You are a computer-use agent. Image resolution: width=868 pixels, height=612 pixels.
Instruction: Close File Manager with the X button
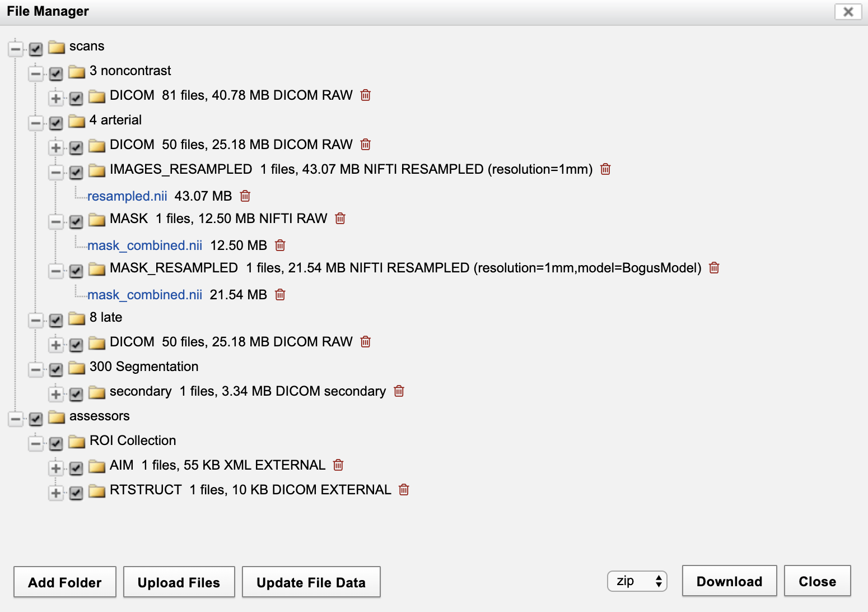848,12
